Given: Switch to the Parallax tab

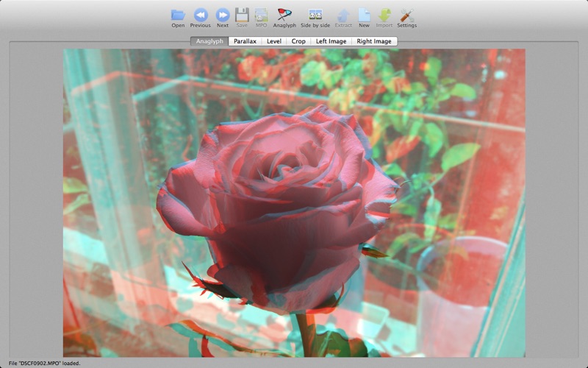Looking at the screenshot, I should [x=245, y=41].
